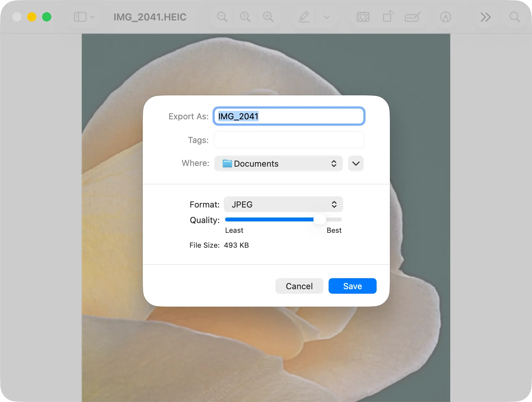Image resolution: width=532 pixels, height=402 pixels.
Task: Select the Markup pen highlight icon
Action: pyautogui.click(x=304, y=17)
